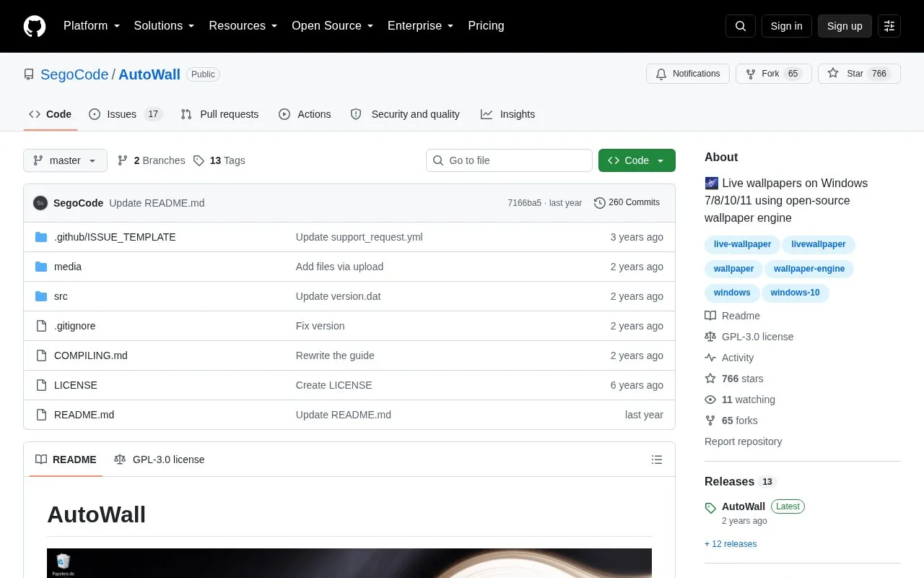924x578 pixels.
Task: Expand the Solutions menu
Action: (165, 26)
